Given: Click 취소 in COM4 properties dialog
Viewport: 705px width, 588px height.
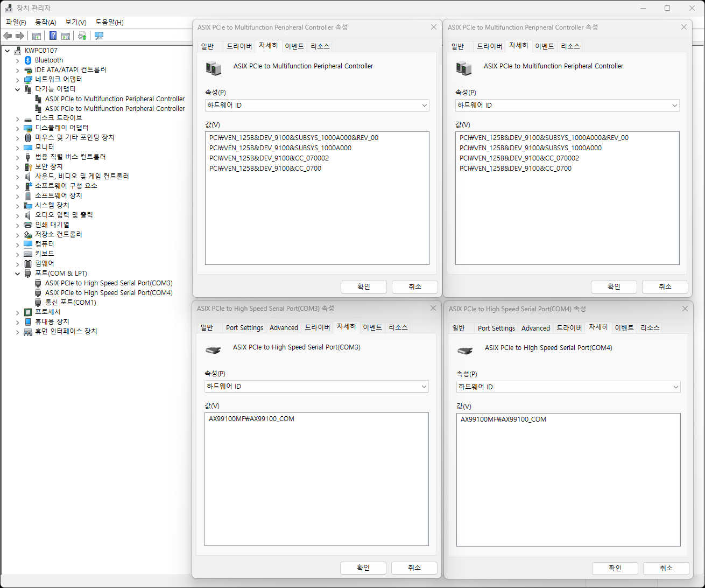Looking at the screenshot, I should [666, 569].
